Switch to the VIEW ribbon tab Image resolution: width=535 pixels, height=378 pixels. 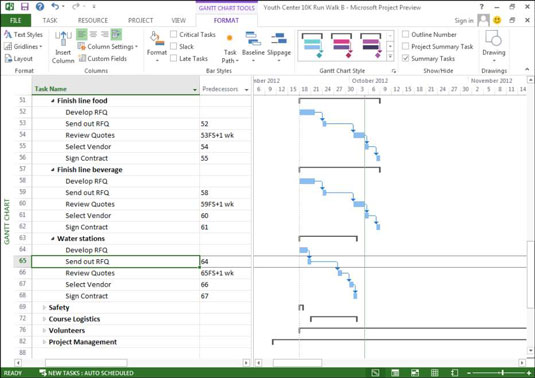[178, 20]
